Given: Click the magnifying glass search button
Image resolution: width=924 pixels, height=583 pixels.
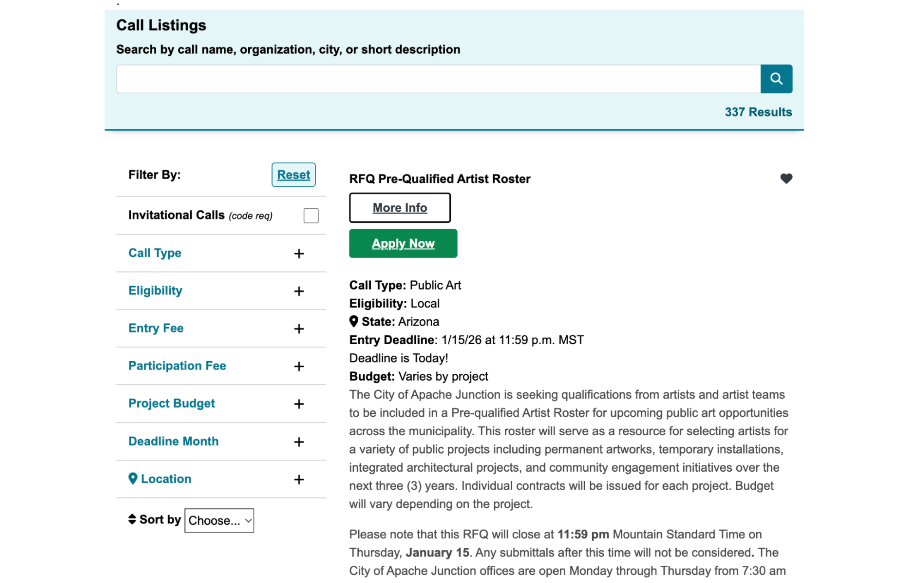Looking at the screenshot, I should pos(776,79).
